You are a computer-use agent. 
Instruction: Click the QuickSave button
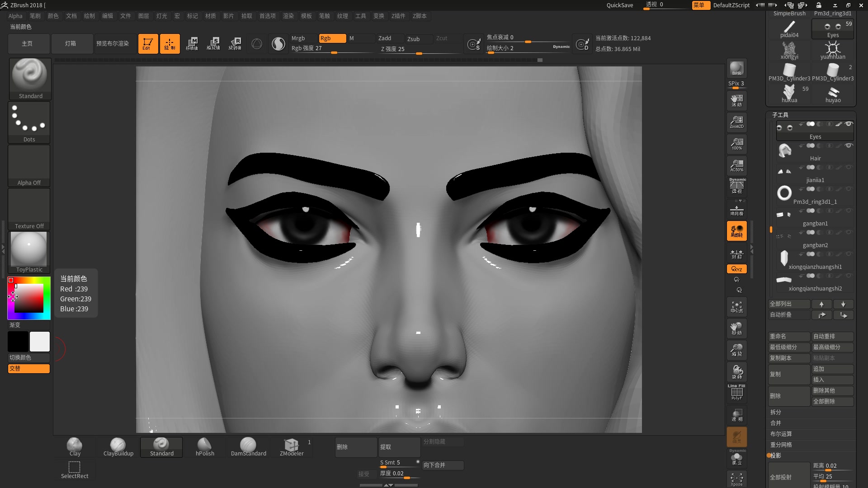621,5
